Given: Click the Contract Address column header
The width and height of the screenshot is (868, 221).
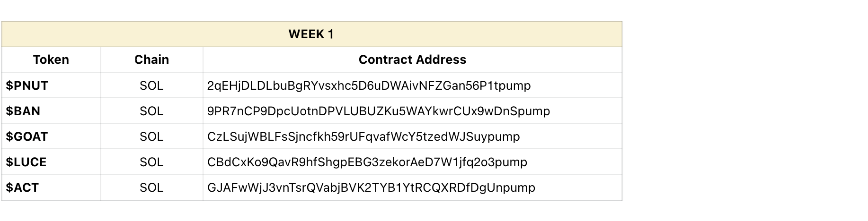Looking at the screenshot, I should pos(412,59).
